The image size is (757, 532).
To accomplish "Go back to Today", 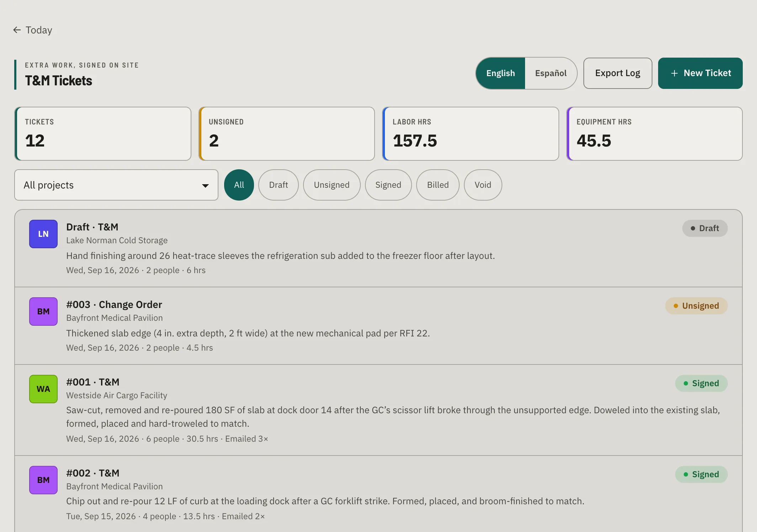I will (33, 30).
